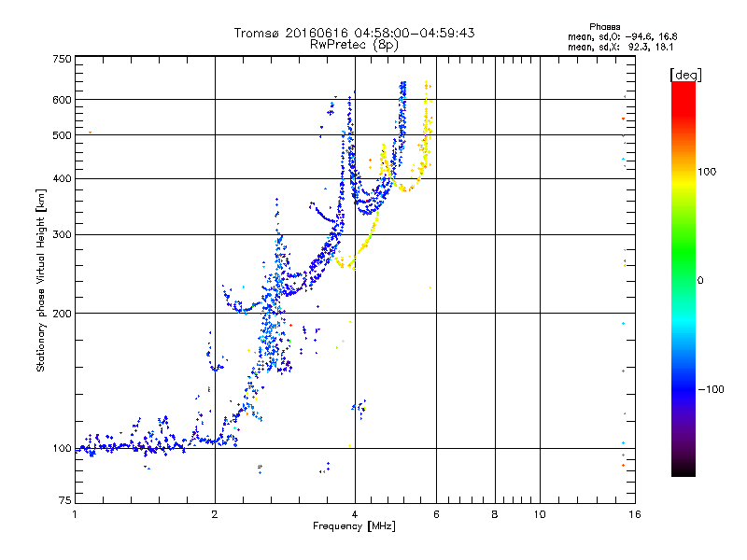The height and width of the screenshot is (560, 747).
Task: Click the '[deg]' colorbar unit label
Action: point(685,75)
